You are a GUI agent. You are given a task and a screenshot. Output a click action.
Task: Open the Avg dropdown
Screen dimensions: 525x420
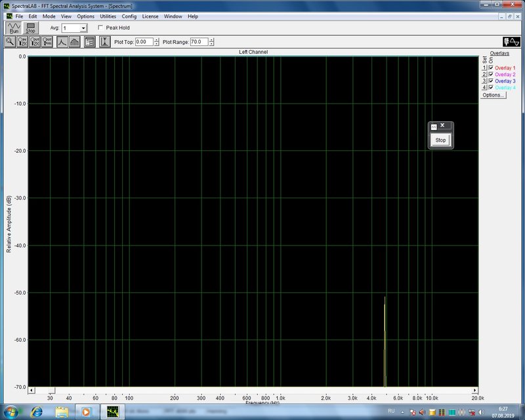(x=84, y=28)
